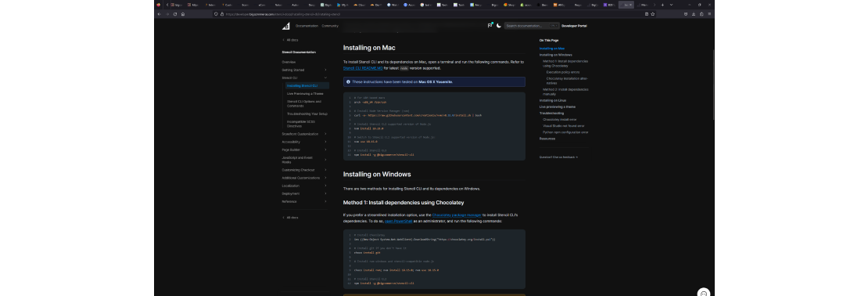The image size is (868, 296).
Task: Open the announcements flag icon in header
Action: [490, 26]
